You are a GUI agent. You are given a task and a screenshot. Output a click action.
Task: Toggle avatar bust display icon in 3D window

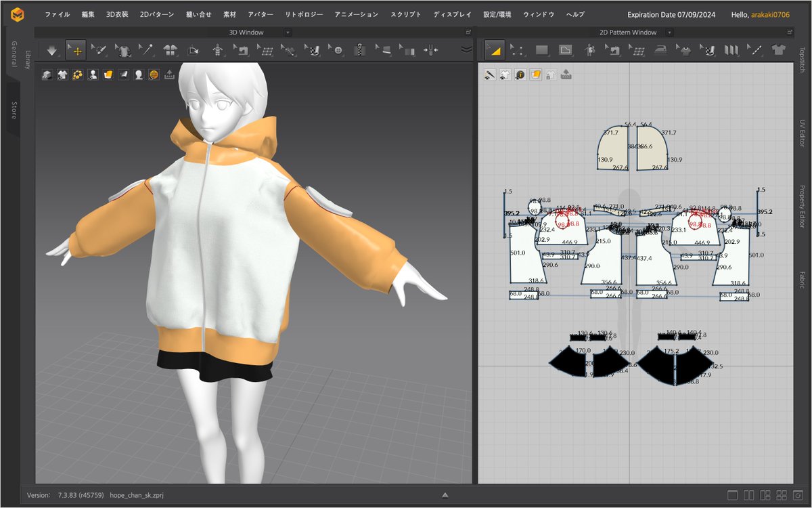pos(93,75)
